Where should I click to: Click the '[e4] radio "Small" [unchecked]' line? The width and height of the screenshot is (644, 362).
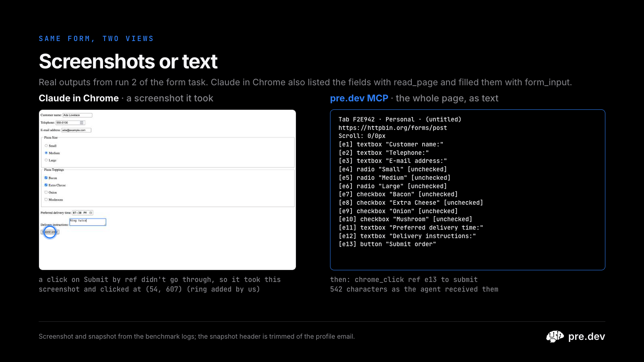[x=392, y=169]
